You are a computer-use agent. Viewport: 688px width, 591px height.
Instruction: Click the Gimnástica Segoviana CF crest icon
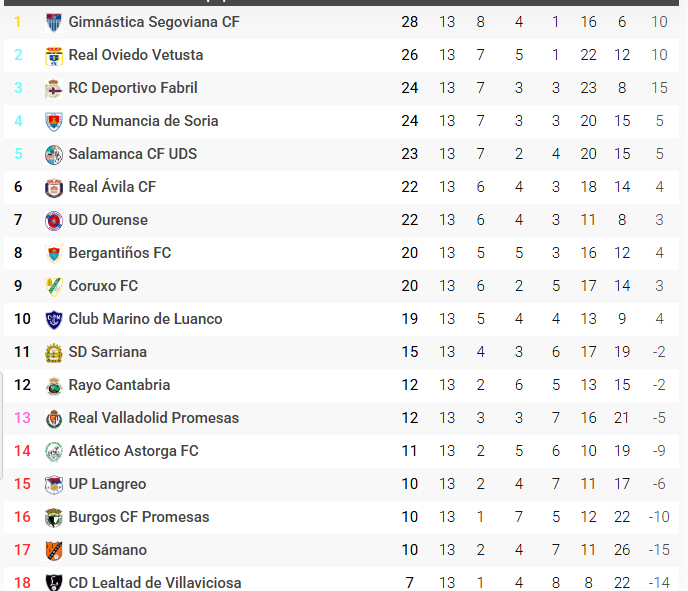pyautogui.click(x=54, y=22)
